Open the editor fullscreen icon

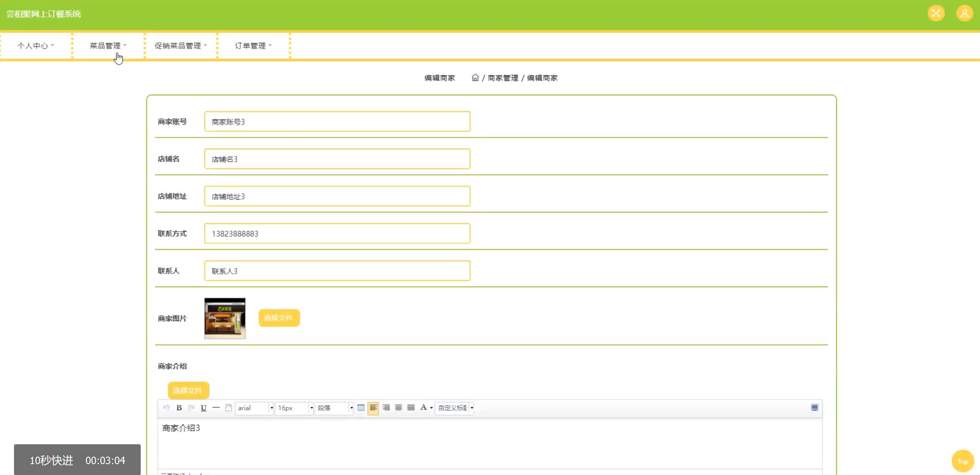[814, 407]
